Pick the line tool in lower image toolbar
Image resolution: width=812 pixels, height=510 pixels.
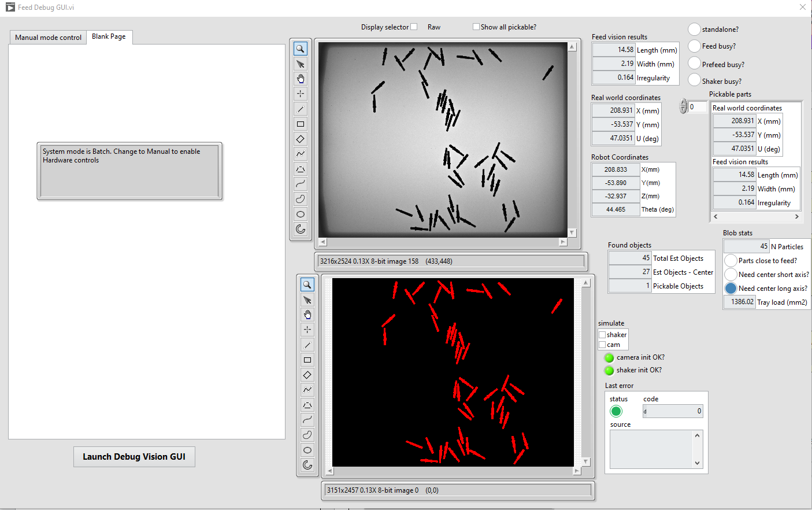(307, 345)
